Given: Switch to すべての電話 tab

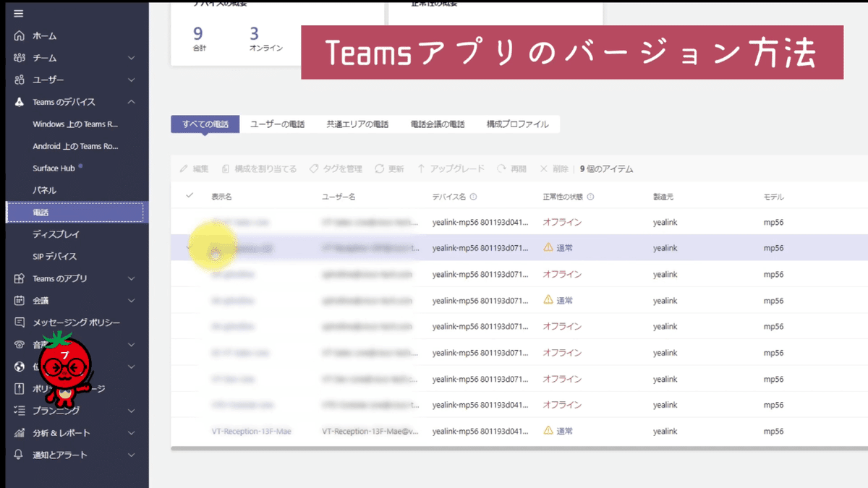Looking at the screenshot, I should [x=205, y=124].
